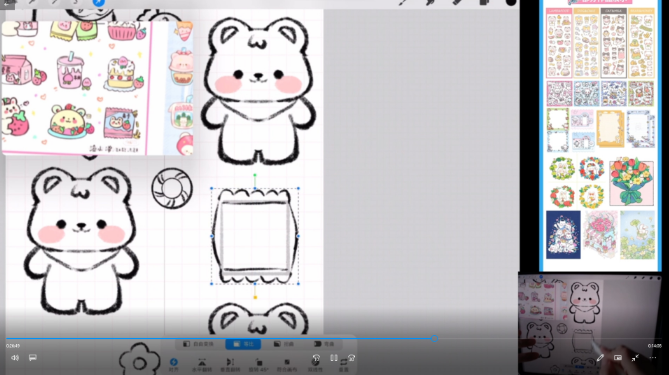Viewport: 669px width, 375px height.
Task: Choose the 扭曲 distort transform mode
Action: coord(284,344)
